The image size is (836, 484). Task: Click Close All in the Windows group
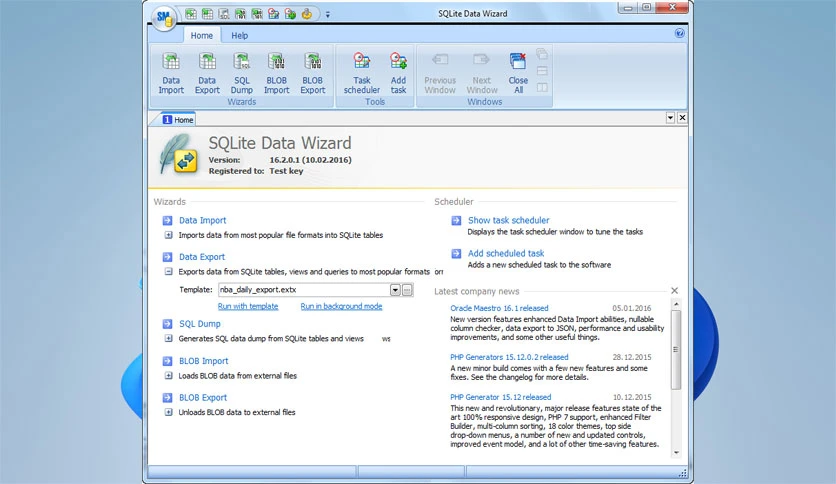[x=518, y=74]
